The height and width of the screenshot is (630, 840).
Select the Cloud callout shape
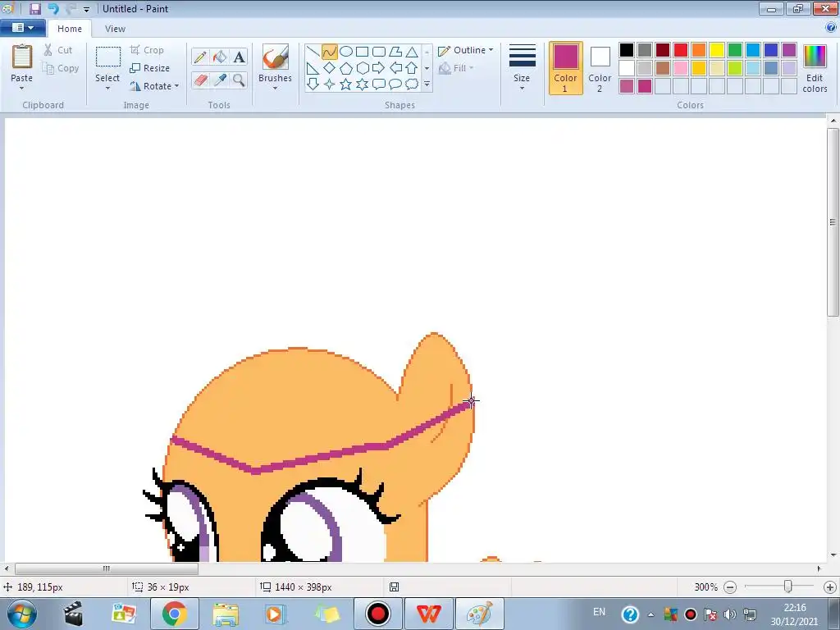tap(412, 84)
